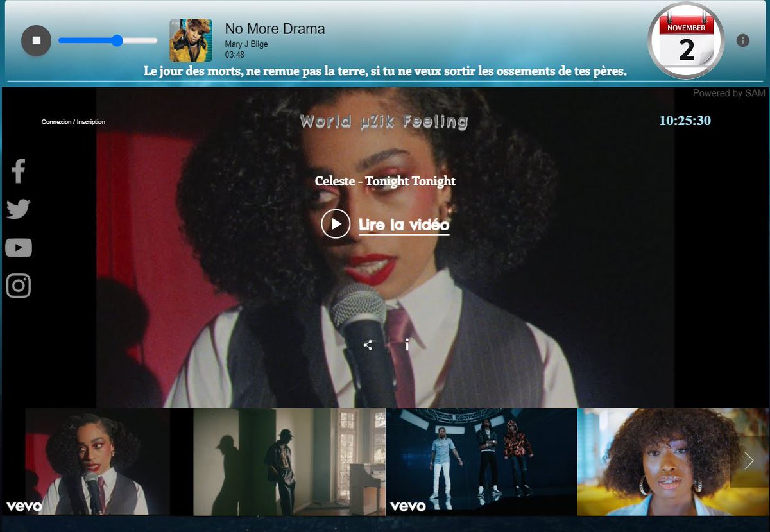Open Connexion / Inscription link

[73, 122]
